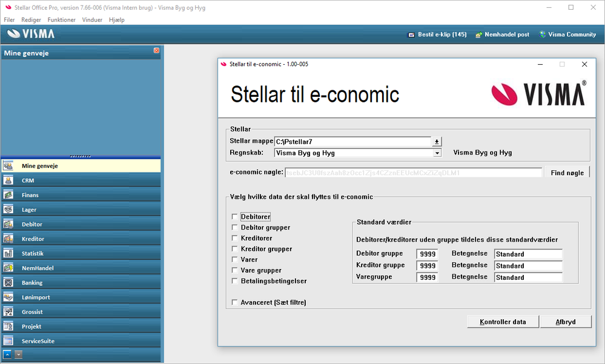Open the Hjælp menu

pos(116,20)
